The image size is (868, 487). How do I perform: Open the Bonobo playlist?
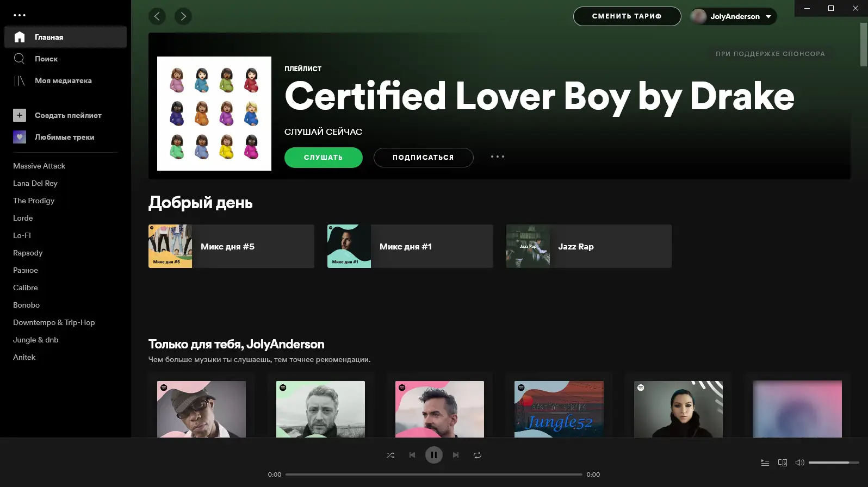(27, 305)
